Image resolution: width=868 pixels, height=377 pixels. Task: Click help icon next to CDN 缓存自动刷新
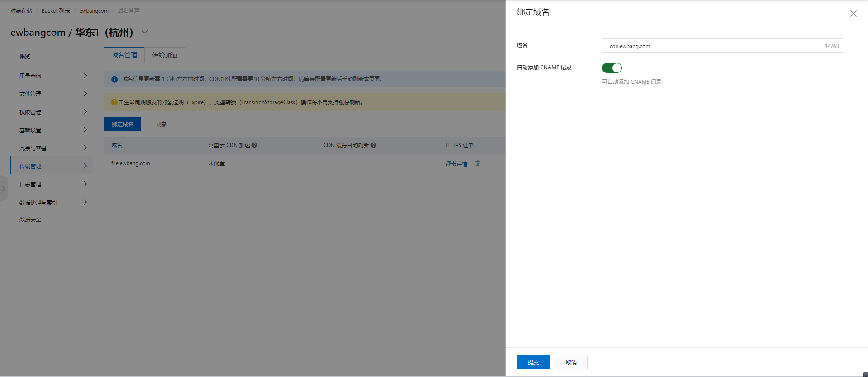(374, 145)
